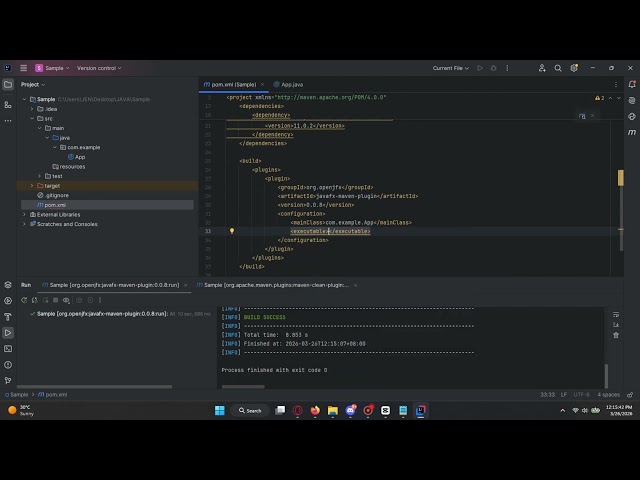Run the current file from the toolbar

(x=480, y=68)
